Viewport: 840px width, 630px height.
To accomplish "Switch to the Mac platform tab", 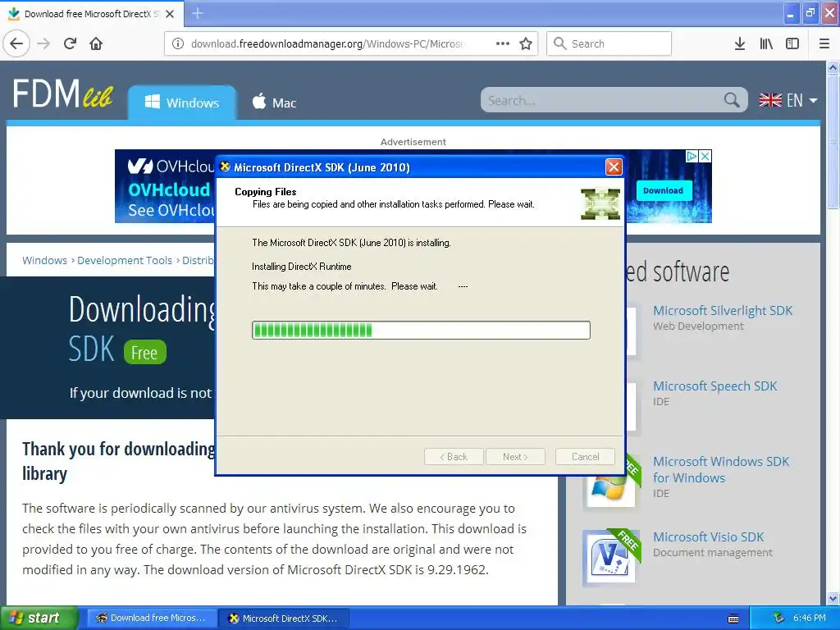I will (x=274, y=103).
